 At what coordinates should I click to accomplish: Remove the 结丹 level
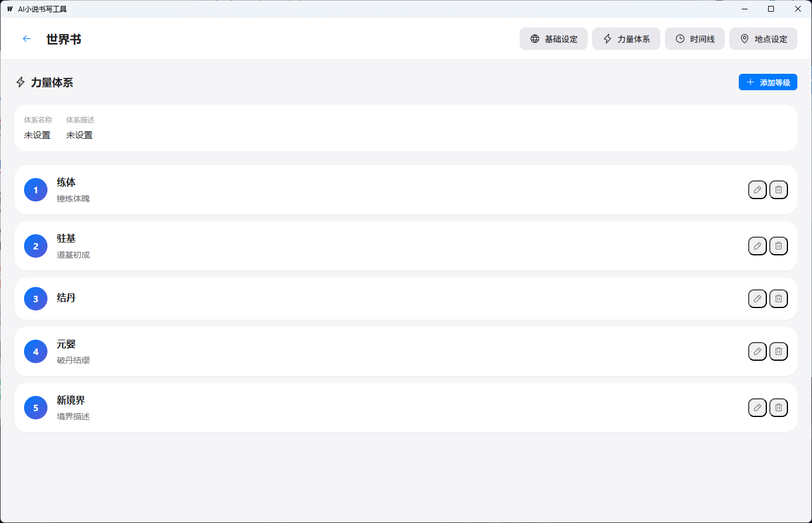pyautogui.click(x=778, y=299)
